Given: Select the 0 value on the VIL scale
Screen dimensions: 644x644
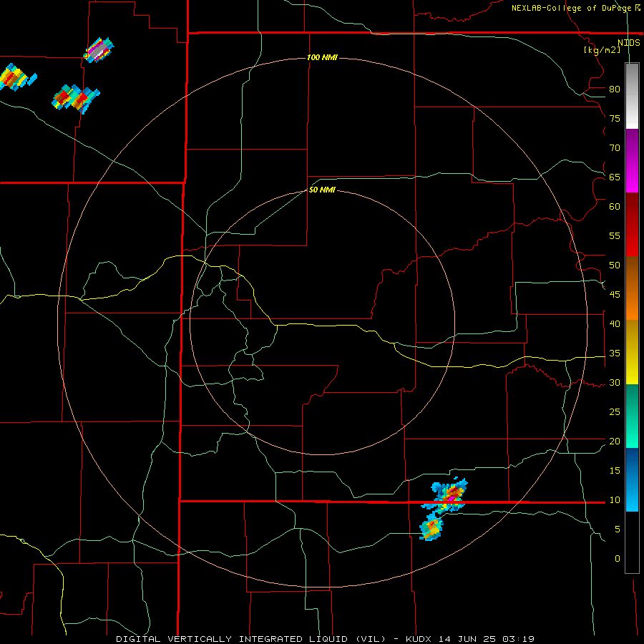Looking at the screenshot, I should click(x=618, y=559).
